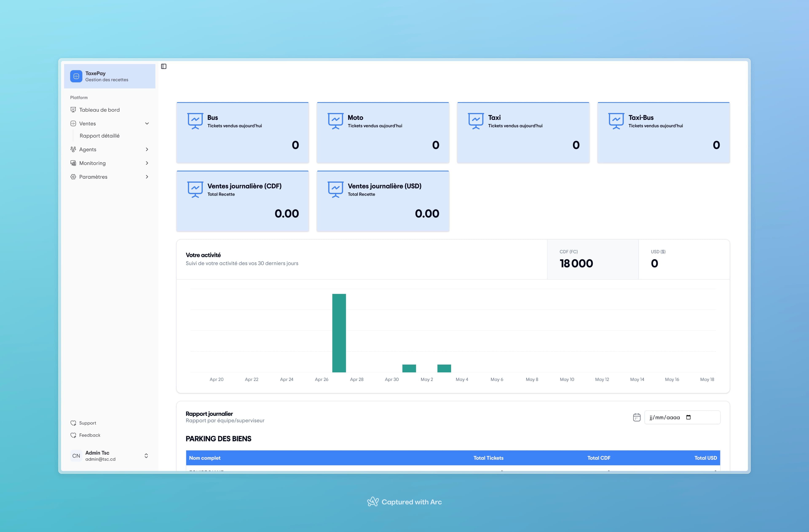Expand the Monitoring section
The height and width of the screenshot is (532, 809).
coord(147,163)
